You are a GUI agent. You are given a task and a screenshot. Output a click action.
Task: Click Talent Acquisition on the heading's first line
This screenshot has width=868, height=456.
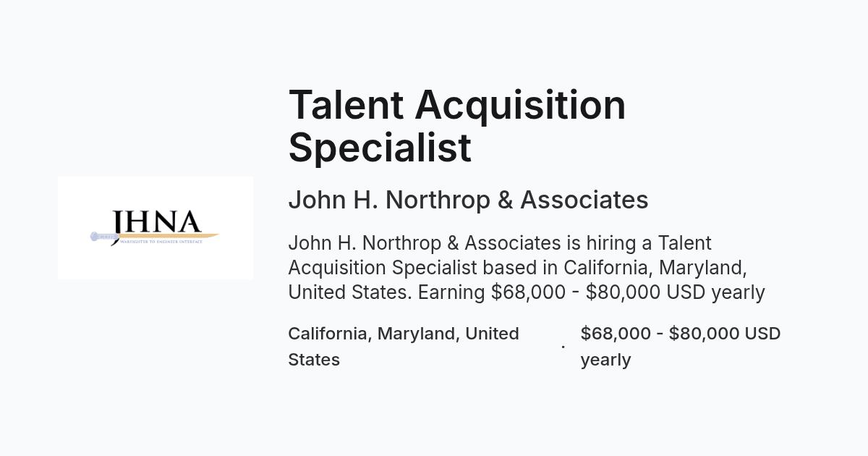coord(457,104)
